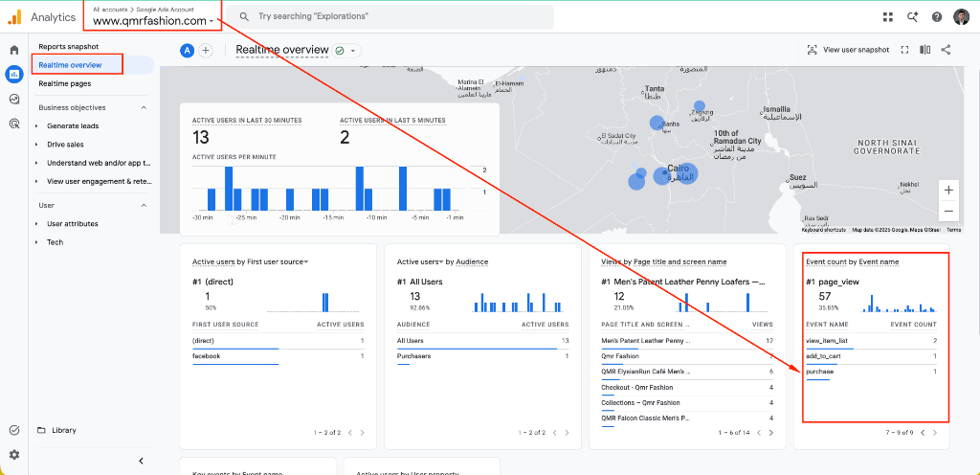Zoom out on the map
This screenshot has height=475, width=980.
pos(948,212)
